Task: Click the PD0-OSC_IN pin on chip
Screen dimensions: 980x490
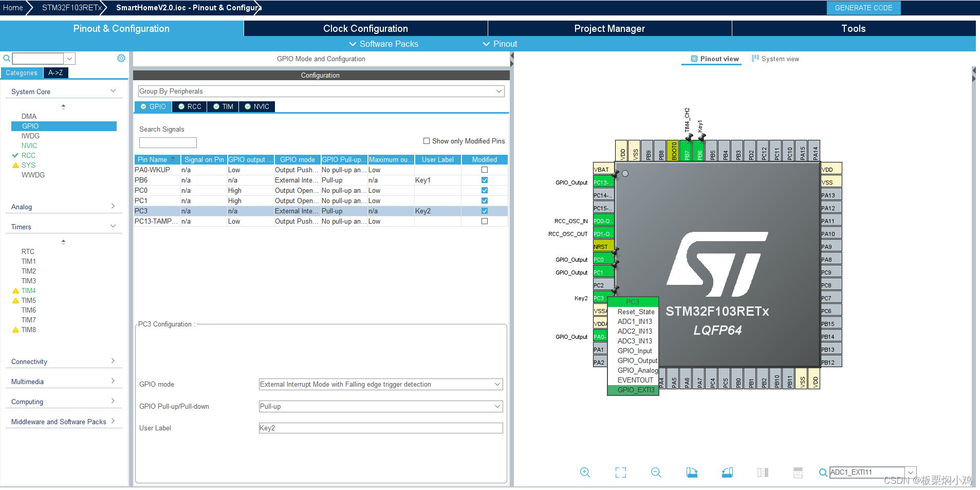Action: (603, 221)
